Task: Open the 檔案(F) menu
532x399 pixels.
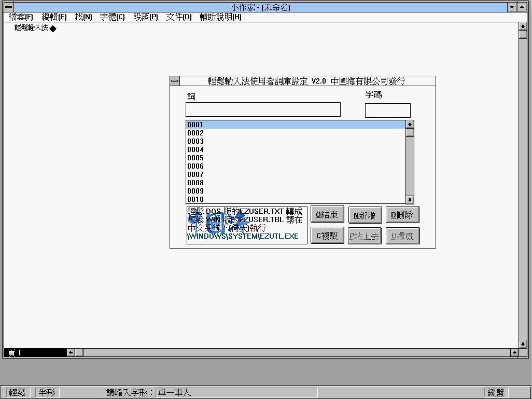Action: tap(21, 17)
